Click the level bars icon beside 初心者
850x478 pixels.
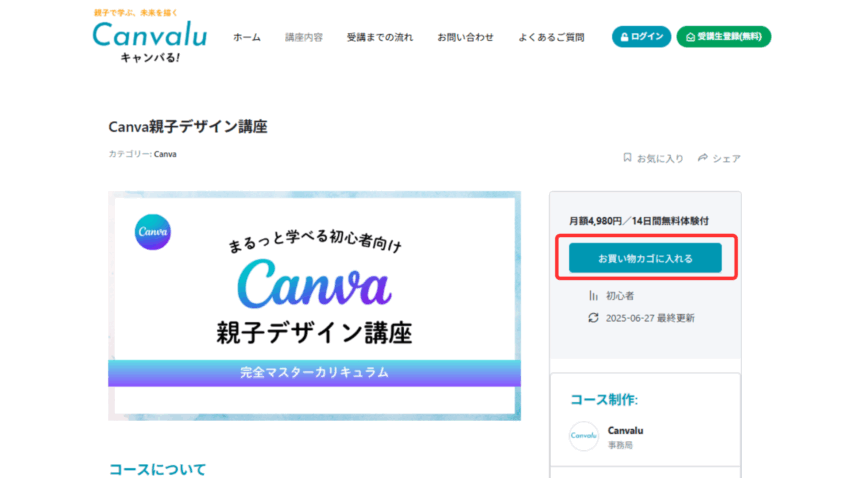point(593,296)
